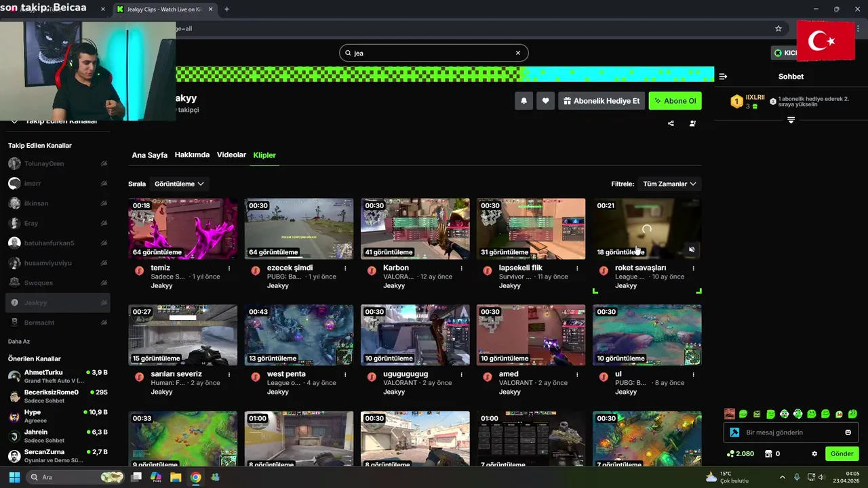The width and height of the screenshot is (868, 488).
Task: Open the shop icon next to 0
Action: click(768, 453)
